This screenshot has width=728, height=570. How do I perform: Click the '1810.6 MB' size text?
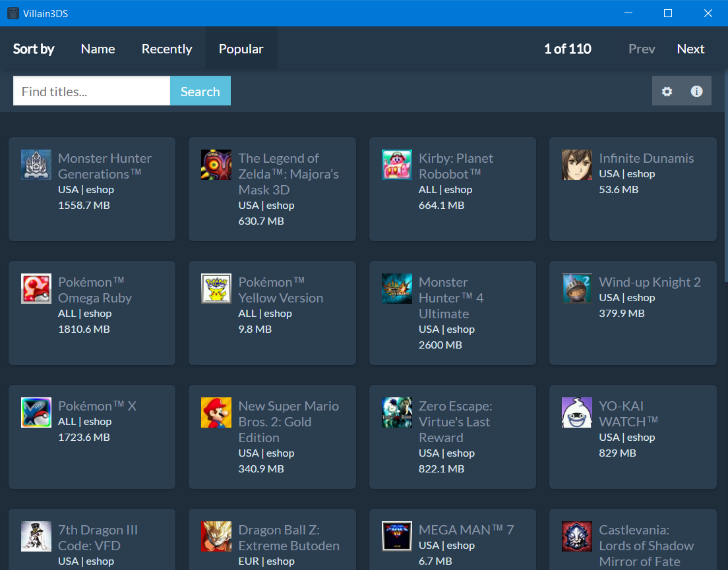point(84,329)
